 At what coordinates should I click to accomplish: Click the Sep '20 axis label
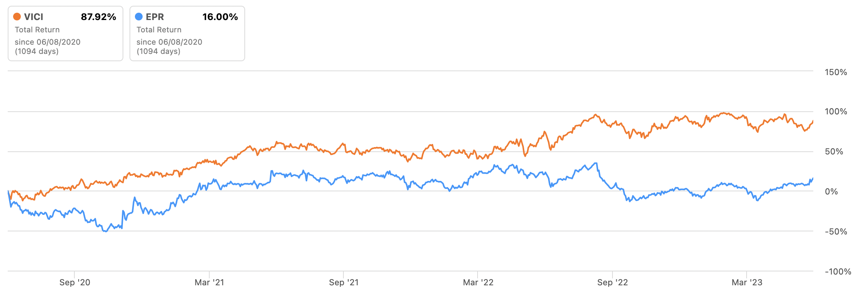tap(75, 283)
